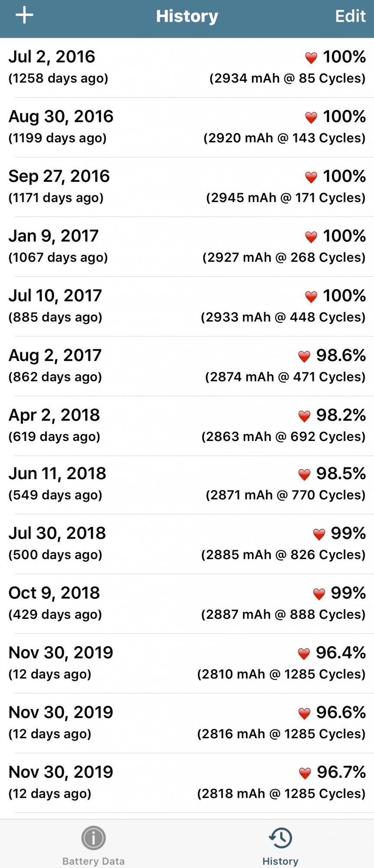Select the Jul 10, 2017 entry
Viewport: 374px width, 868px height.
click(187, 306)
